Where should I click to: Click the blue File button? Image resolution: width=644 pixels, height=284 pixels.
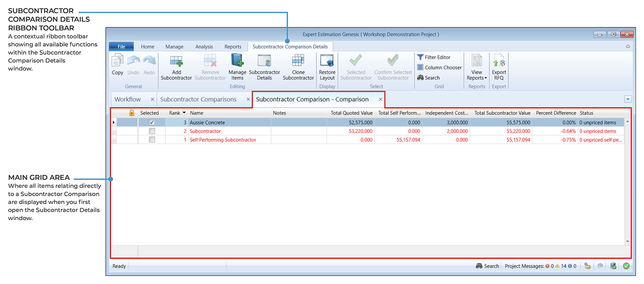[121, 47]
